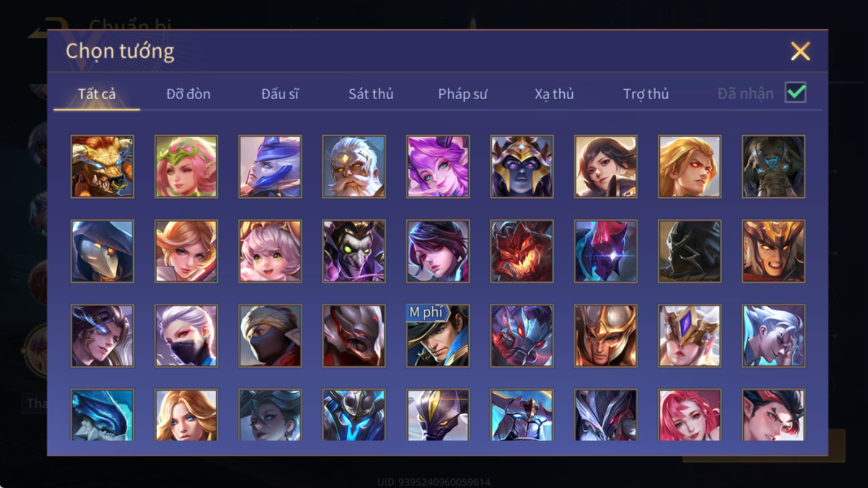Go to the "Trợ thủ" tab
The width and height of the screenshot is (868, 488).
coord(646,94)
